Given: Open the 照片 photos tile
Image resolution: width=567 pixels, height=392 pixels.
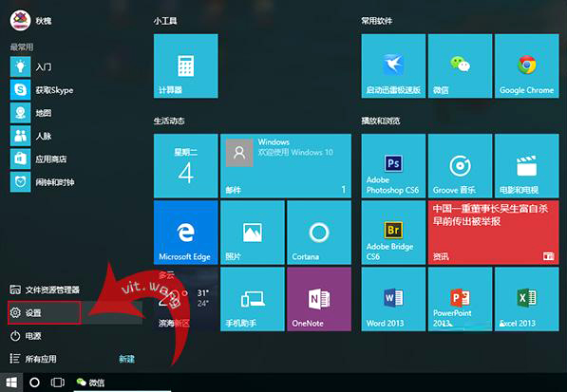Looking at the screenshot, I should [x=253, y=233].
